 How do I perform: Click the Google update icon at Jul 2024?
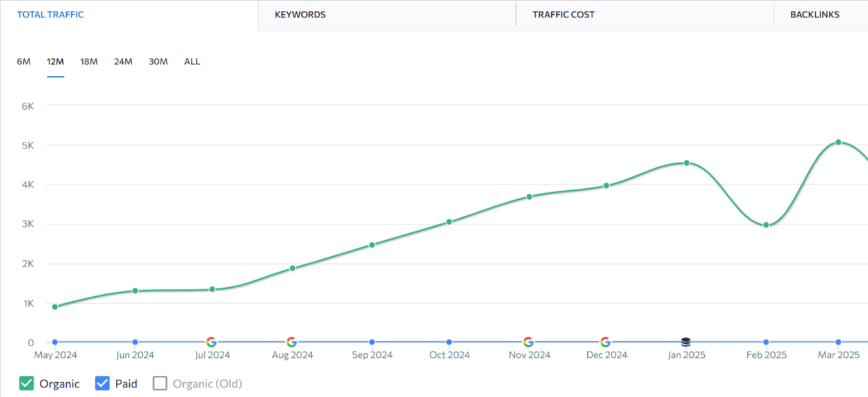coord(211,342)
